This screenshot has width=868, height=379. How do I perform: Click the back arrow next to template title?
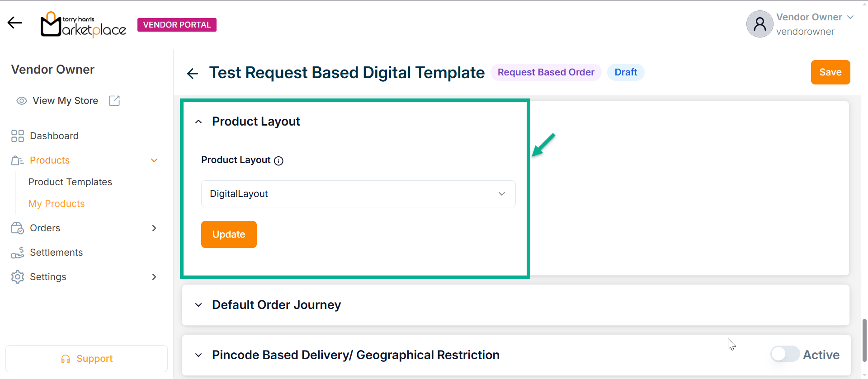click(193, 73)
